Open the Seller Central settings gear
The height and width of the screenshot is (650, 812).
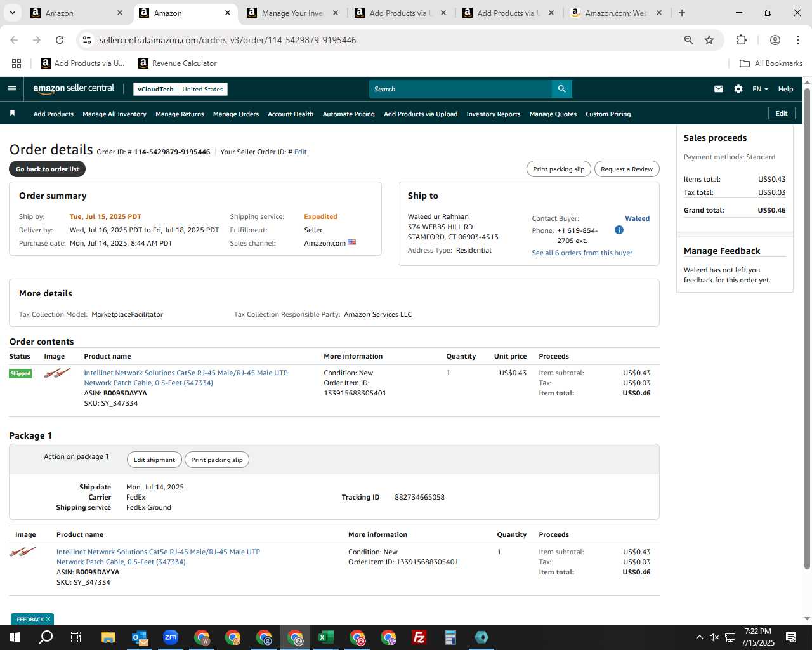tap(738, 89)
